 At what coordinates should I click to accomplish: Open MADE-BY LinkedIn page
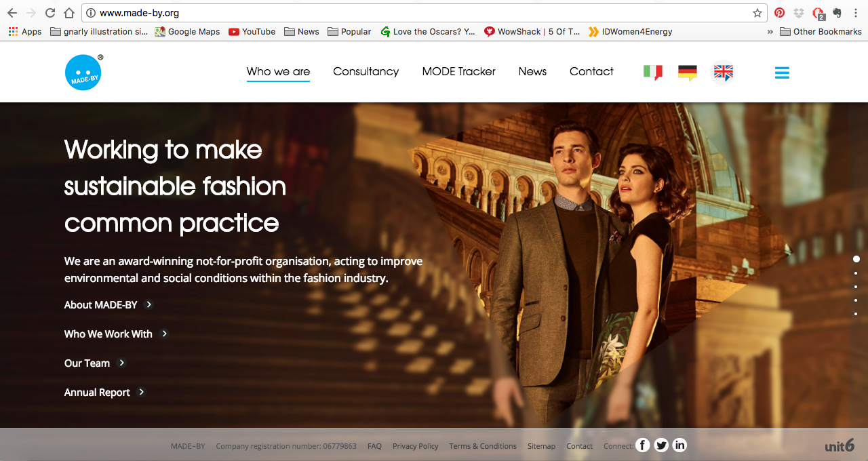pos(679,445)
